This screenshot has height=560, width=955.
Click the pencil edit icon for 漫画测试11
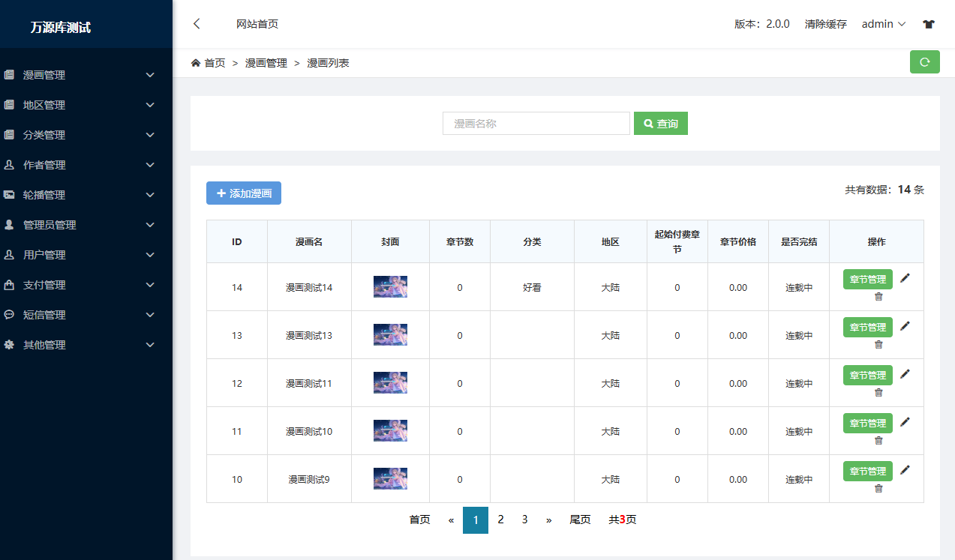click(905, 374)
